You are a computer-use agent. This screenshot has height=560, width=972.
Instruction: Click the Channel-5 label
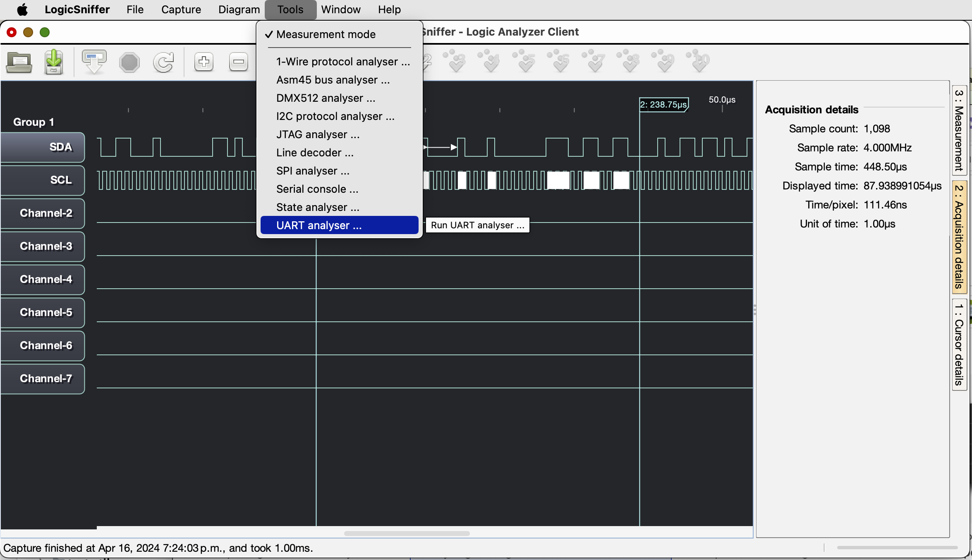click(43, 313)
